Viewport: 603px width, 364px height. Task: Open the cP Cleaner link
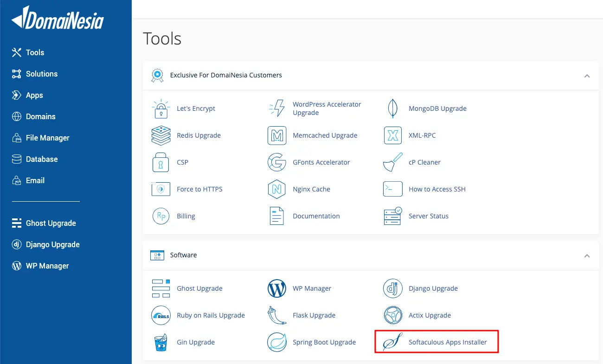(x=424, y=162)
